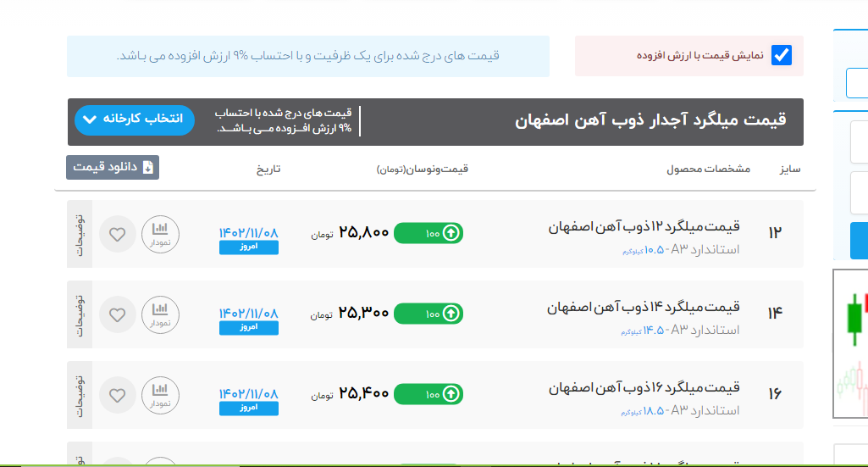Viewport: 868px width, 467px height.
Task: Open قیمت میلگرد ۱۶ ذوب آهن اصفهان link
Action: click(644, 387)
